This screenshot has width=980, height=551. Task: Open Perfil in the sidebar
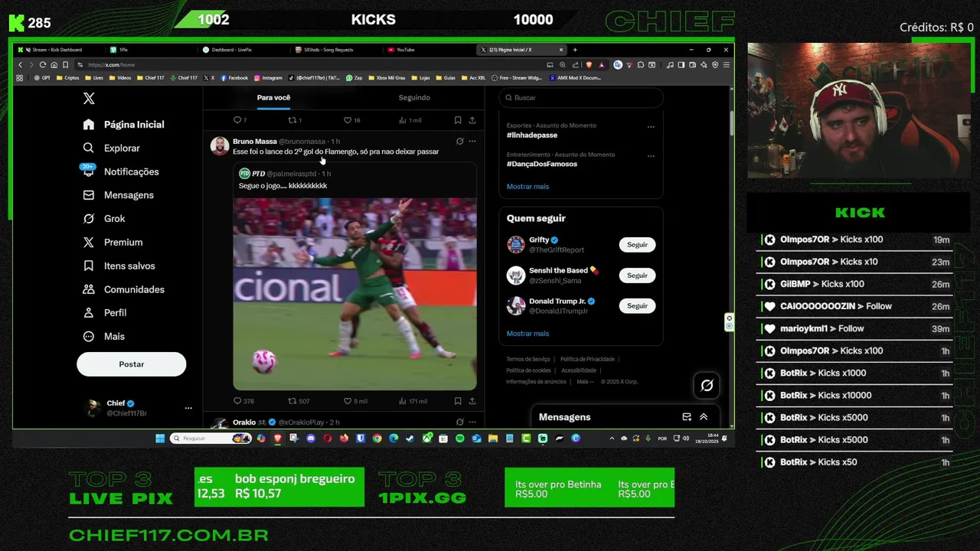coord(104,313)
